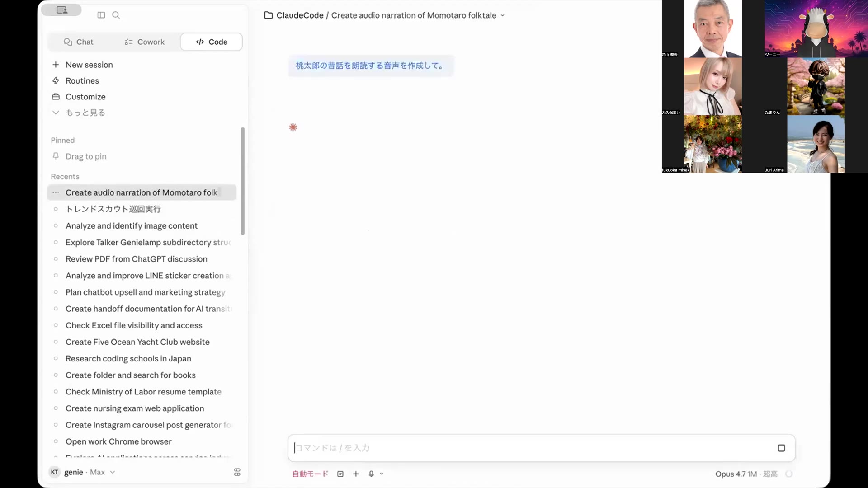The height and width of the screenshot is (488, 868).
Task: Click the microphone icon
Action: pyautogui.click(x=371, y=474)
